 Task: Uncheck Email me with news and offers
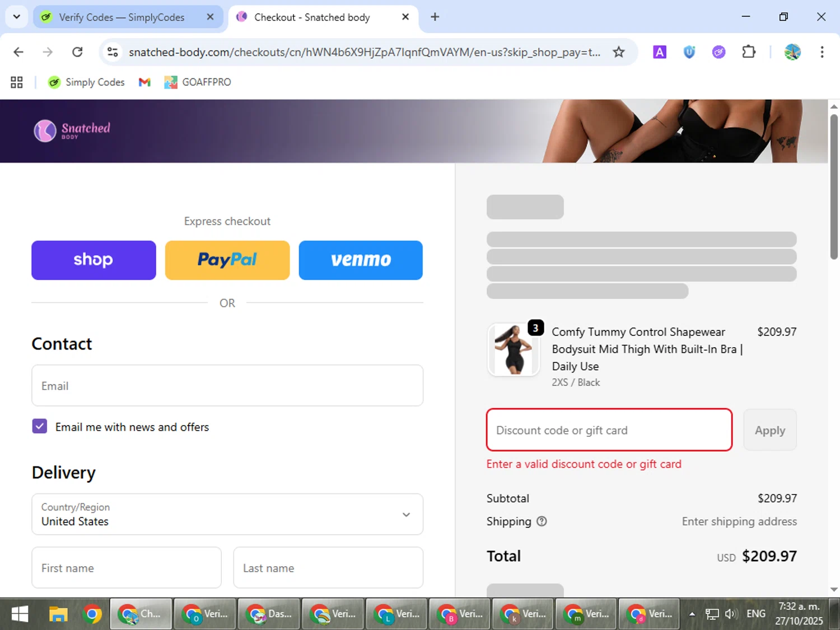coord(40,427)
